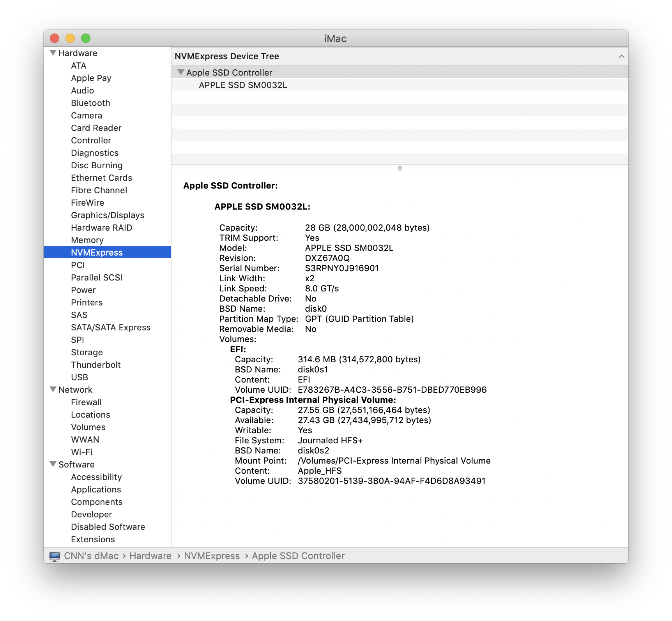Open SATA/SATA Express details
Viewport: 672px width, 621px height.
[110, 327]
